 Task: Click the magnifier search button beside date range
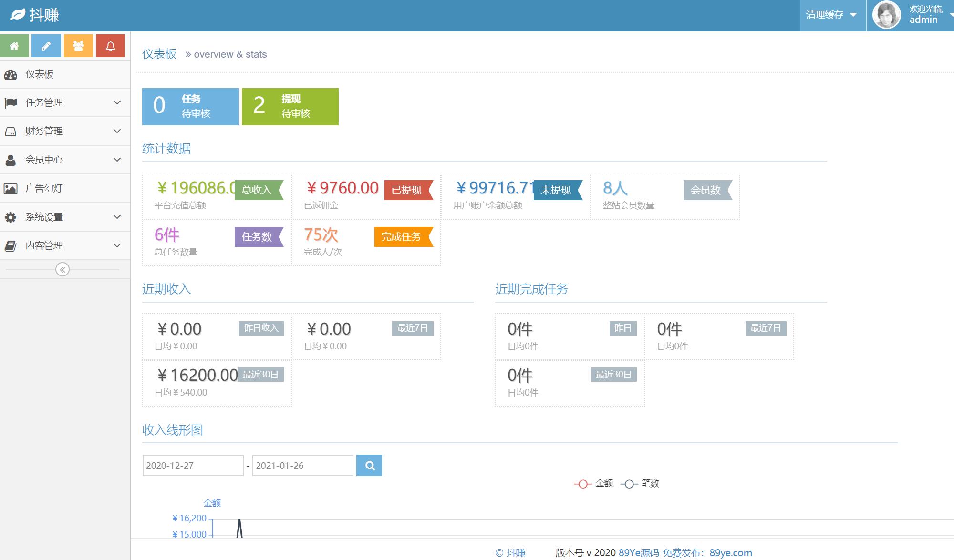point(369,466)
